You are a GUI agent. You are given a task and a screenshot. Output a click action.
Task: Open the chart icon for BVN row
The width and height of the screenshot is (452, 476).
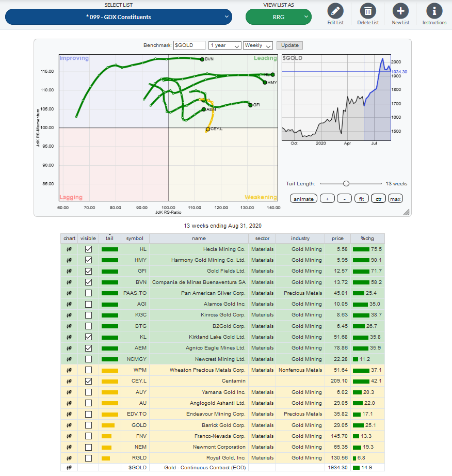click(69, 282)
